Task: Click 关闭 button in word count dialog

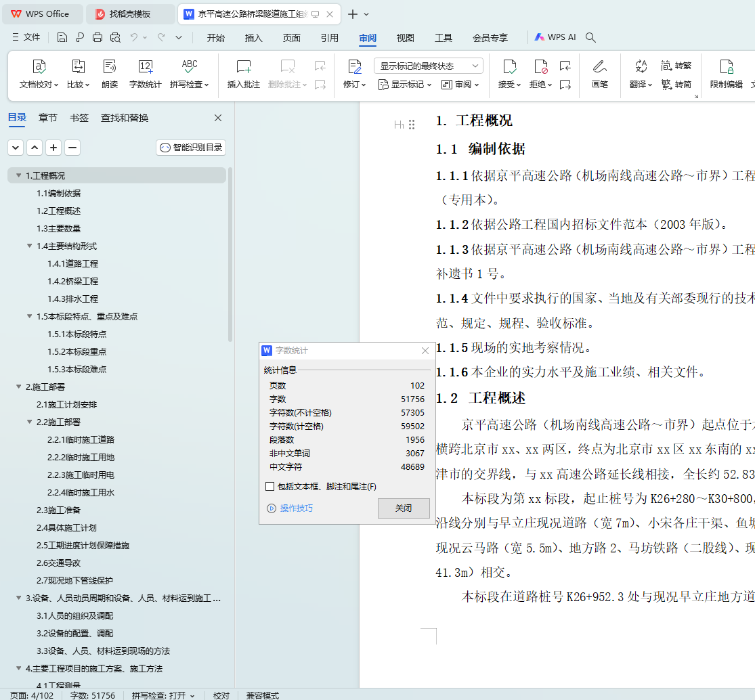Action: click(404, 508)
